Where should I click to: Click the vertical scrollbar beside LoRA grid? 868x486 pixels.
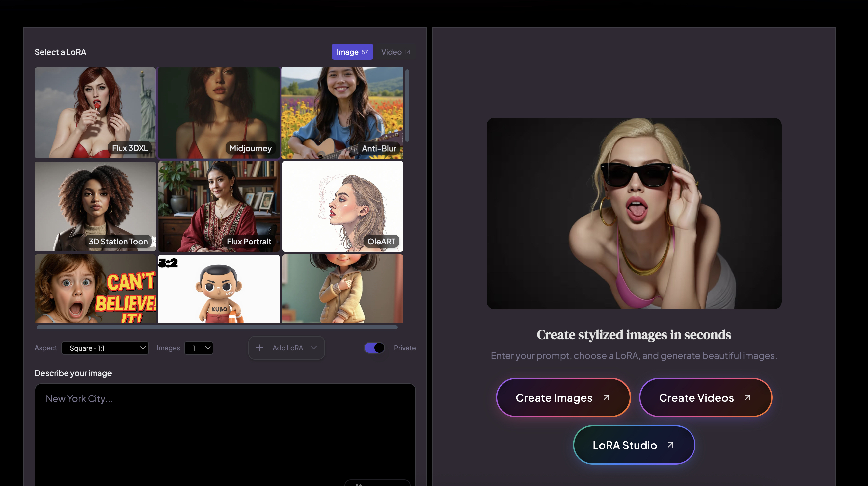coord(407,105)
